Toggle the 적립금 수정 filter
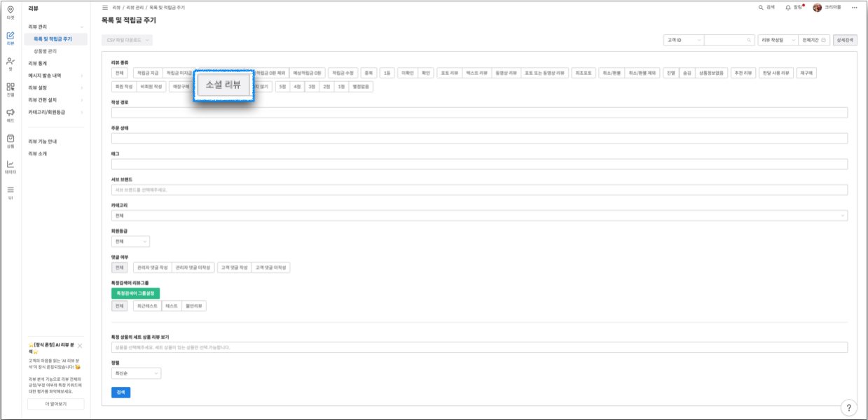This screenshot has height=420, width=868. tap(343, 72)
